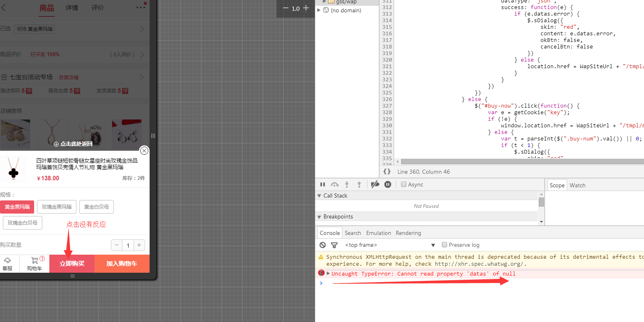Viewport: 644px width, 322px height.
Task: Open the earrings recommended product thumbnail
Action: pyautogui.click(x=15, y=134)
